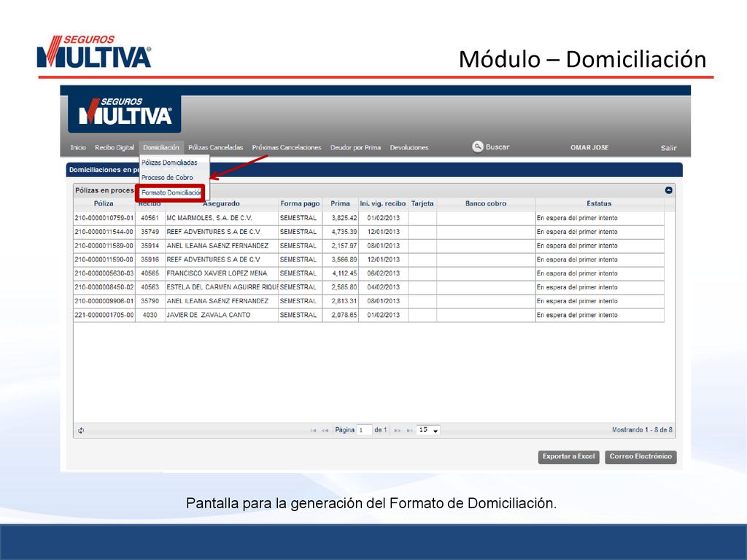Open the Domiciliación menu
Screen dimensions: 747x560
pos(161,147)
